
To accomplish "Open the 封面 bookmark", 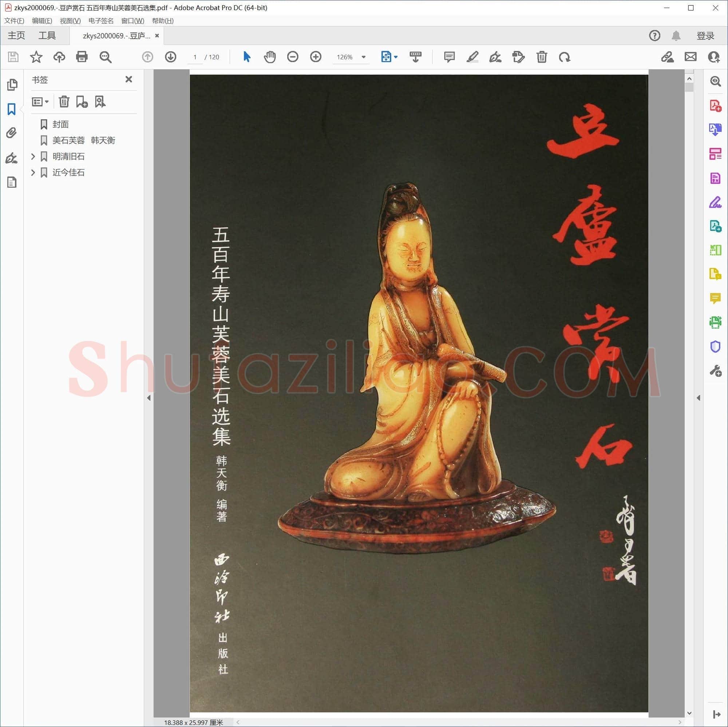I will coord(60,124).
